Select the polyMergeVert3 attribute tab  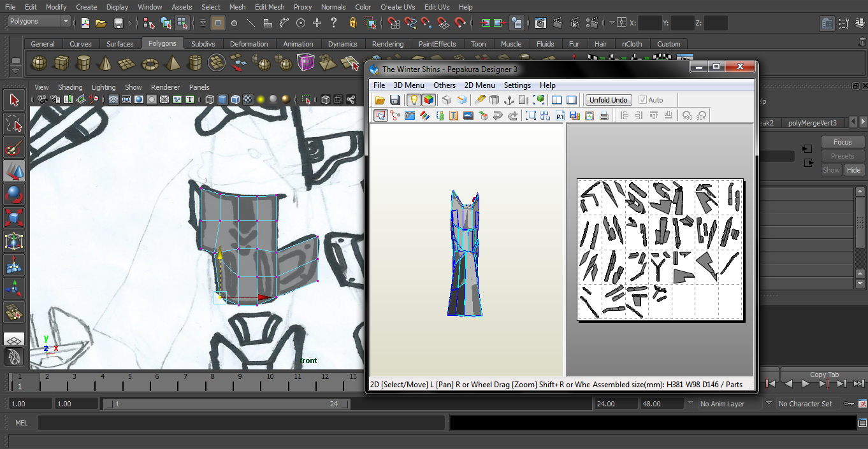pyautogui.click(x=812, y=123)
